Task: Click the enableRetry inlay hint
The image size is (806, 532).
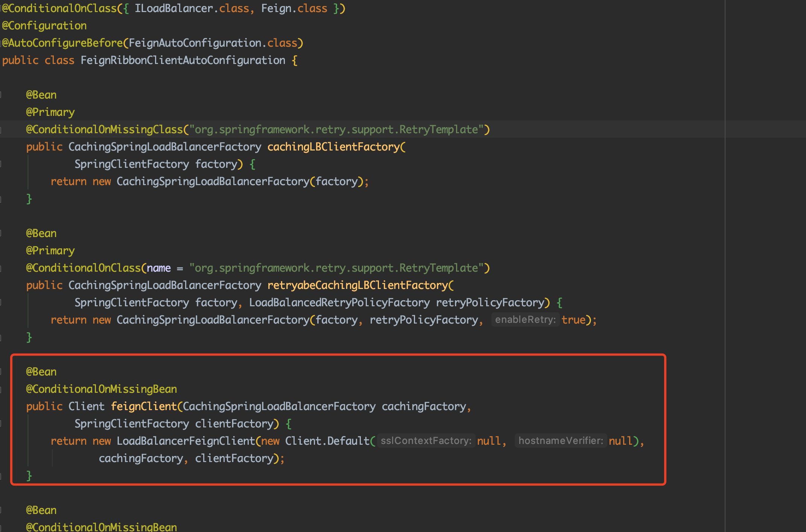Action: 525,320
